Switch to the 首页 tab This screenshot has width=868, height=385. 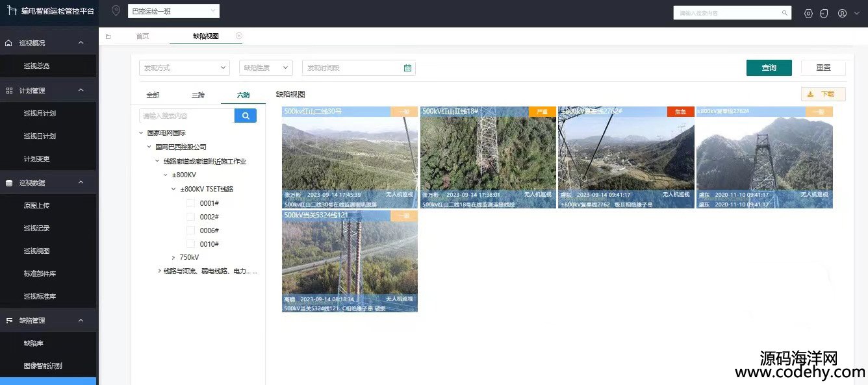142,36
